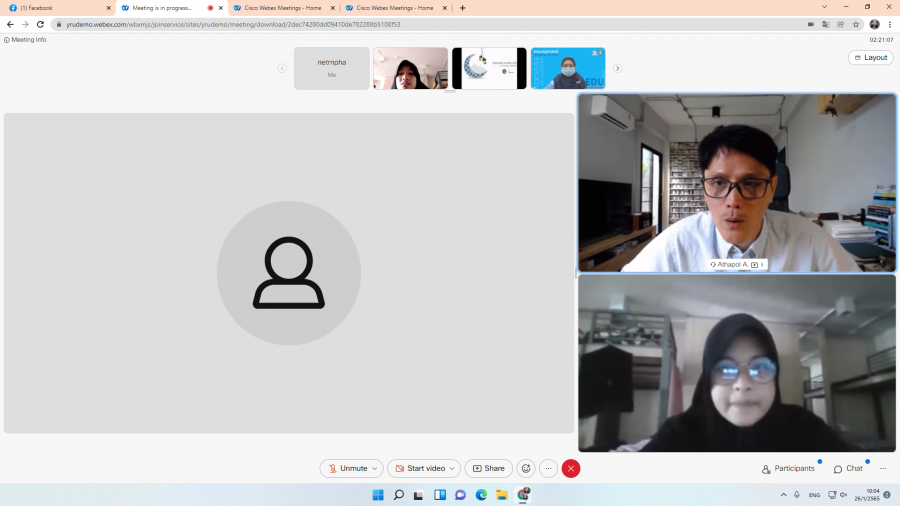Image resolution: width=900 pixels, height=506 pixels.
Task: Open a new browser tab
Action: pyautogui.click(x=462, y=7)
